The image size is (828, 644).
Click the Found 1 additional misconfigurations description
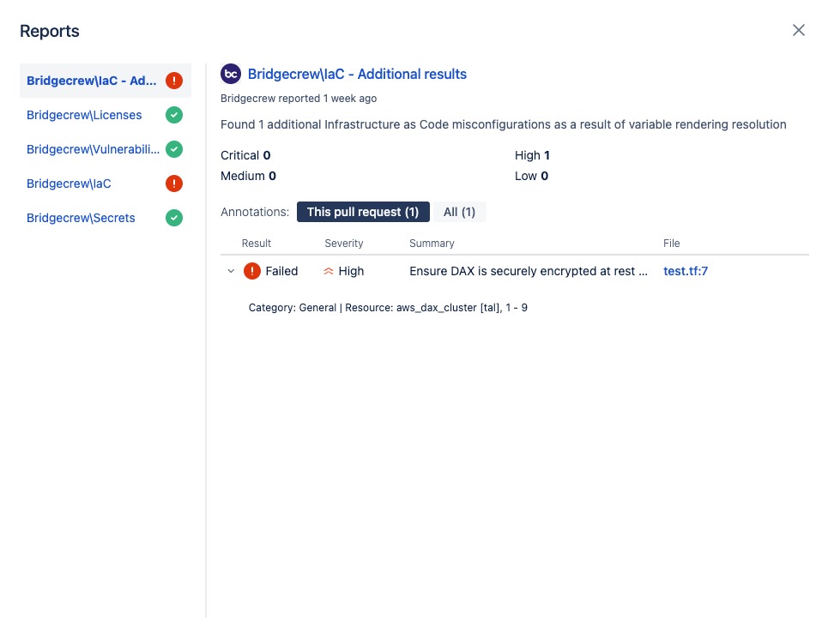(x=504, y=124)
